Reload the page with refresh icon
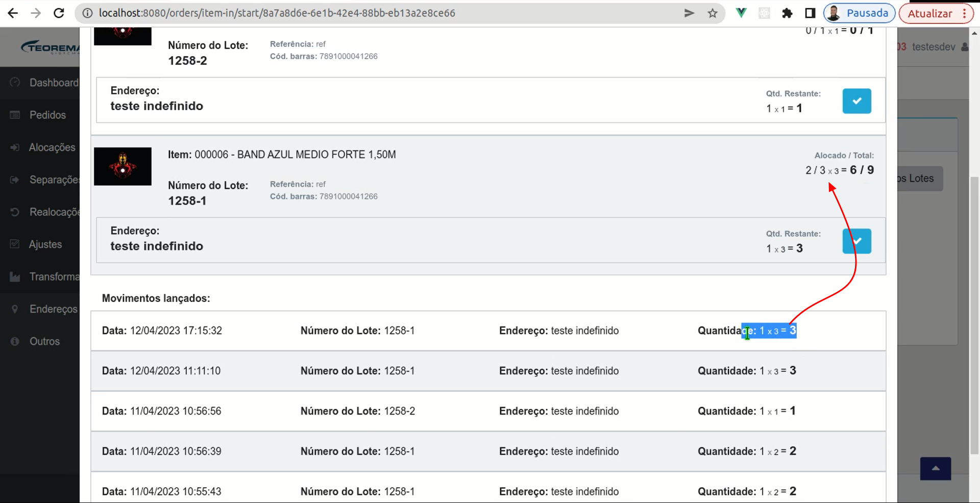 59,13
